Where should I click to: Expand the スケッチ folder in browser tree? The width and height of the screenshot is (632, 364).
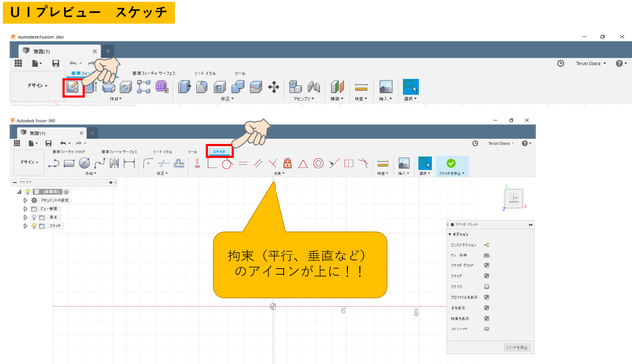tap(25, 226)
